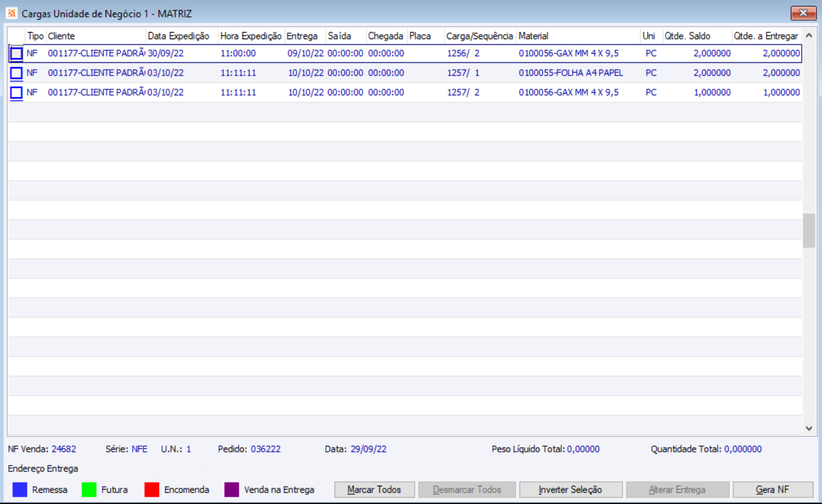Click the app icon in the title bar

pyautogui.click(x=11, y=13)
